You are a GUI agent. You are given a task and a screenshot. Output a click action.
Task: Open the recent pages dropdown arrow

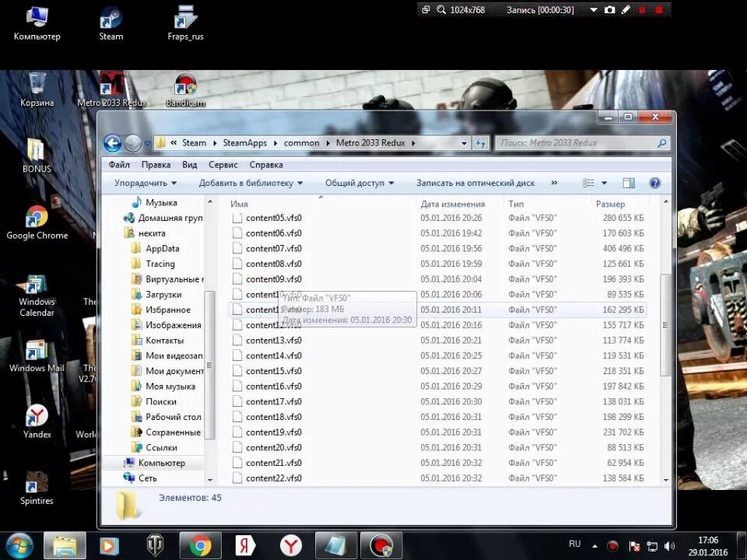pyautogui.click(x=147, y=143)
